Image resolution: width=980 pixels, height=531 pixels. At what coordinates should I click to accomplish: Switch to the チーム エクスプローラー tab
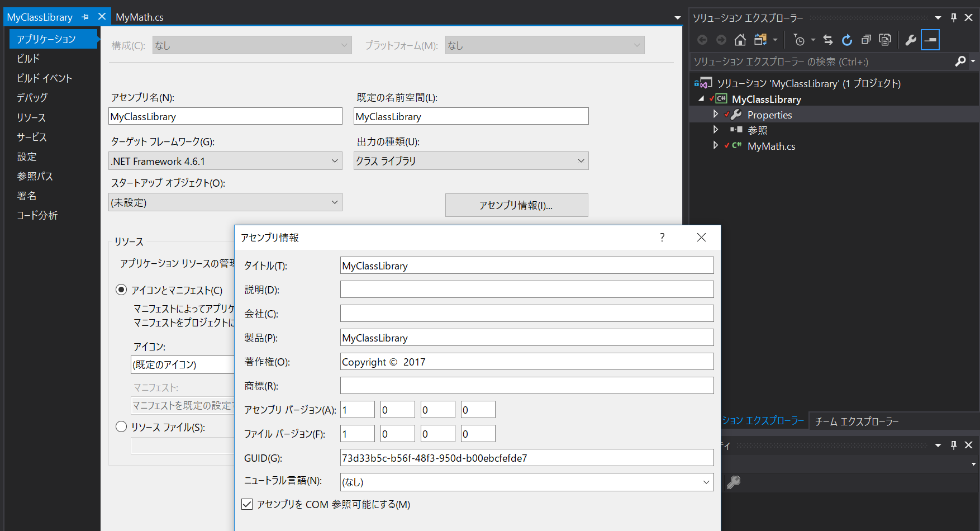click(x=857, y=421)
